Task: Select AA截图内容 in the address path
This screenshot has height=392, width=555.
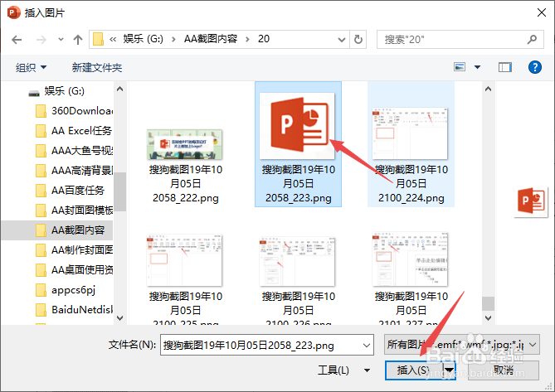Action: [211, 38]
